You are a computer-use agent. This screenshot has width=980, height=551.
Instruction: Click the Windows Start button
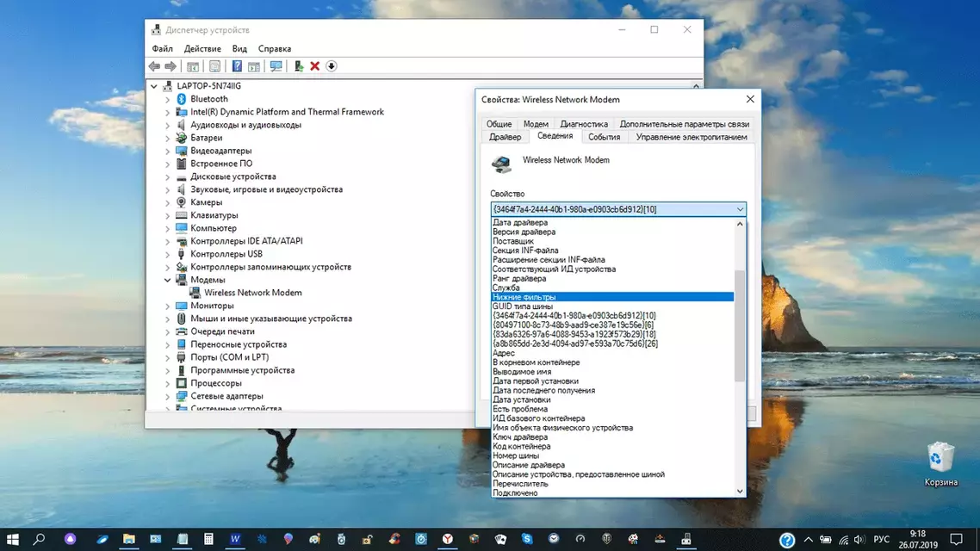tap(13, 539)
